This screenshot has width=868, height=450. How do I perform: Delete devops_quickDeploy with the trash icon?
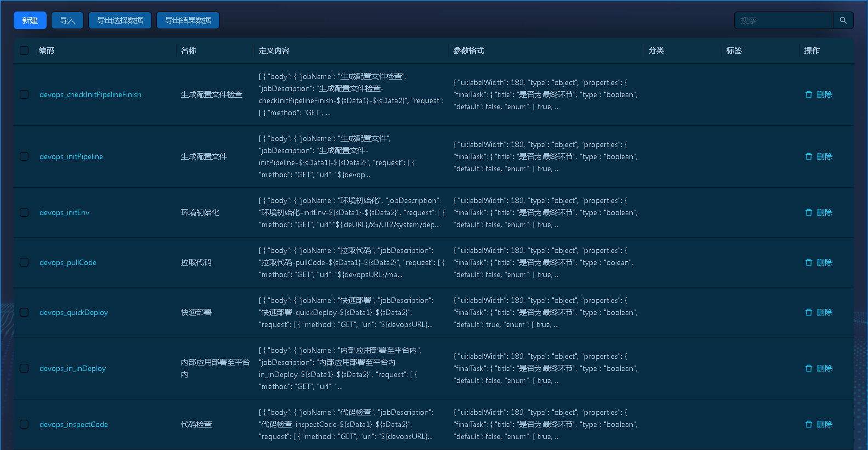[x=809, y=312]
